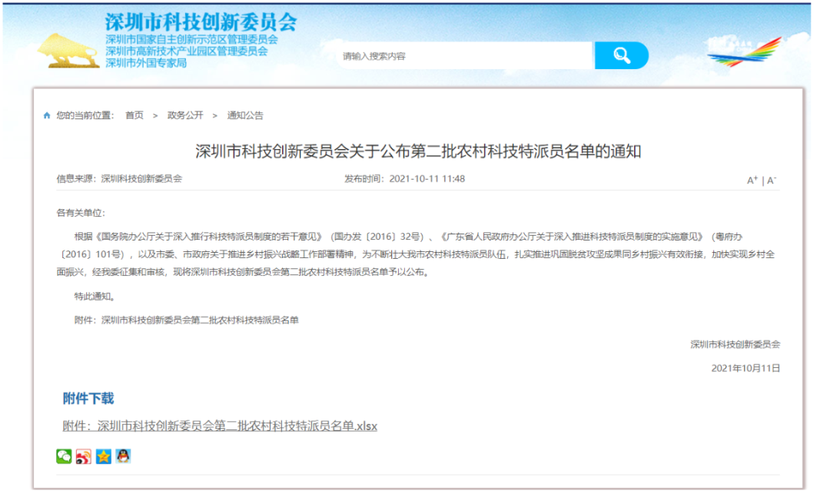Share via QQ penguin icon
Viewport: 830px width, 504px height.
[123, 456]
